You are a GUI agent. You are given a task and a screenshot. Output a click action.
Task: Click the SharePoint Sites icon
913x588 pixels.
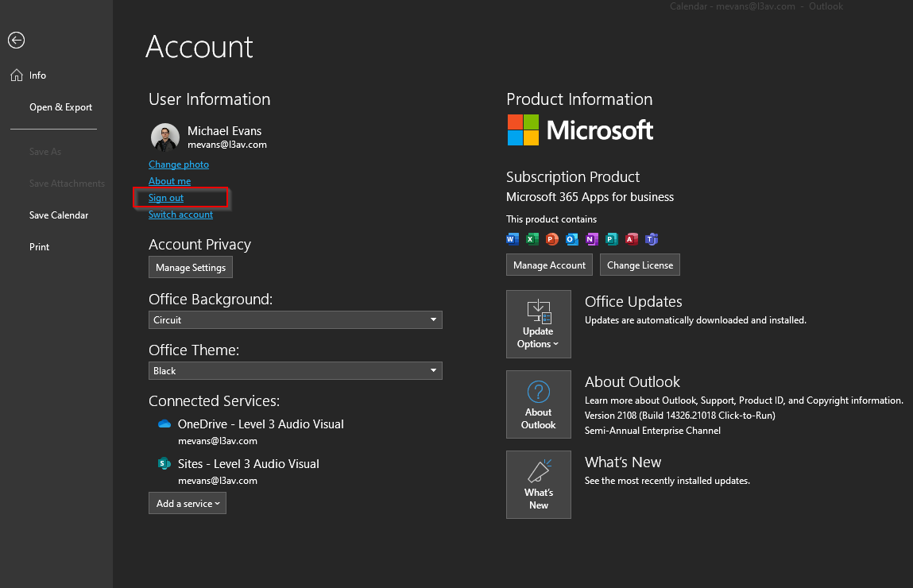[x=164, y=463]
